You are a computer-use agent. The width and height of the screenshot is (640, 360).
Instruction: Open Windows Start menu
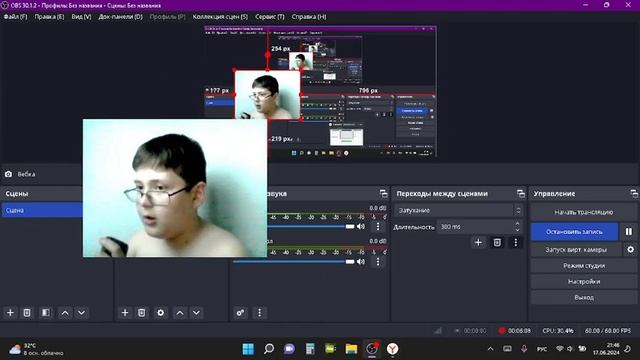click(x=248, y=349)
